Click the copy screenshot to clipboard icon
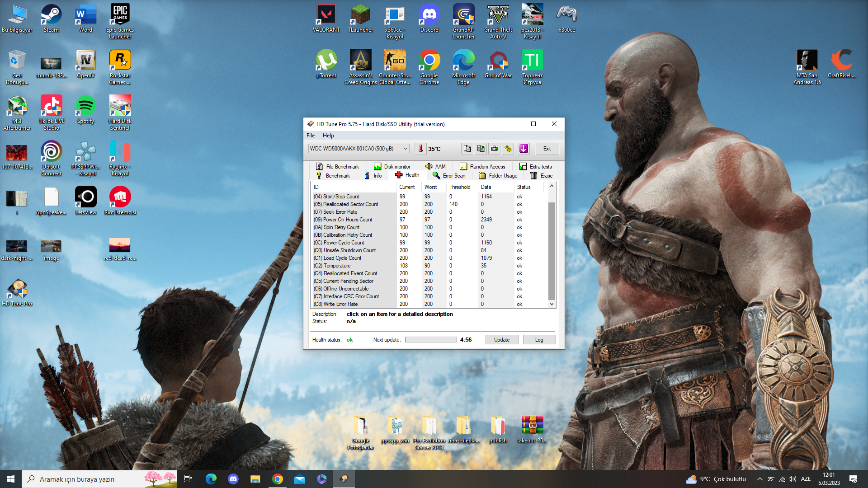This screenshot has width=868, height=488. click(x=481, y=149)
